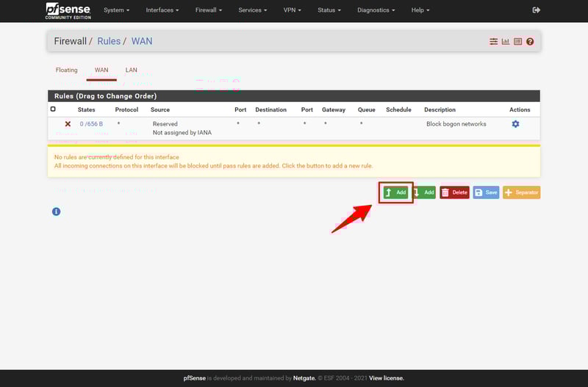Image resolution: width=588 pixels, height=387 pixels.
Task: Open the status graph bar chart icon
Action: pyautogui.click(x=506, y=42)
